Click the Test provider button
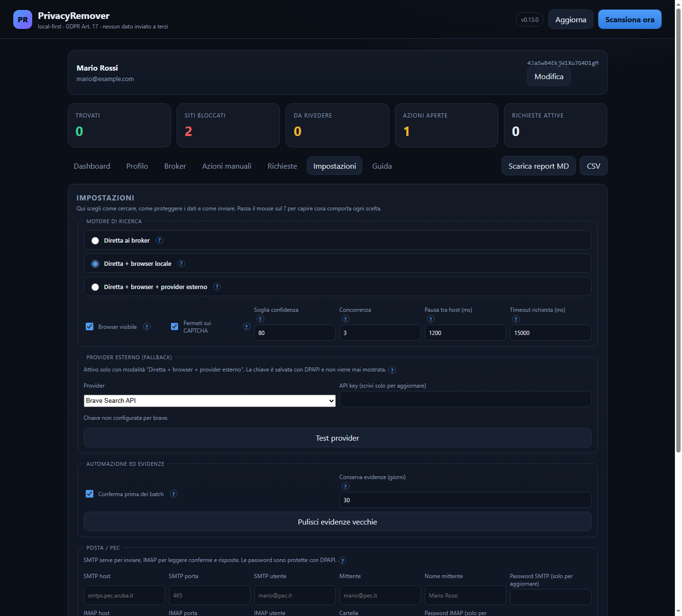The height and width of the screenshot is (616, 682). tap(338, 438)
